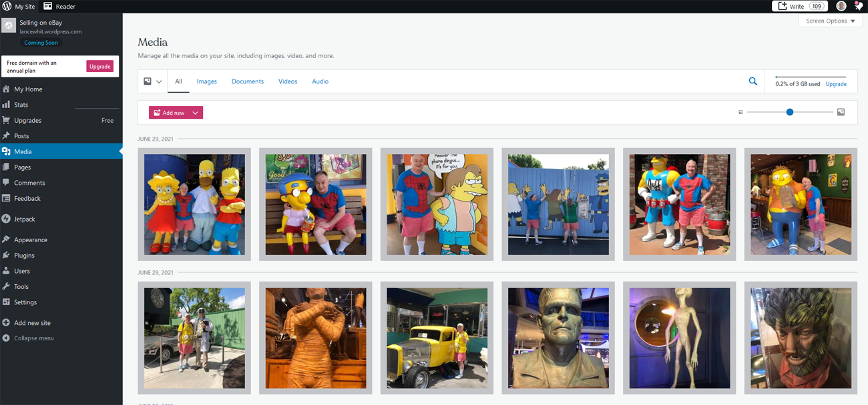Select the yellow hot rod photo
The width and height of the screenshot is (868, 405).
[437, 338]
